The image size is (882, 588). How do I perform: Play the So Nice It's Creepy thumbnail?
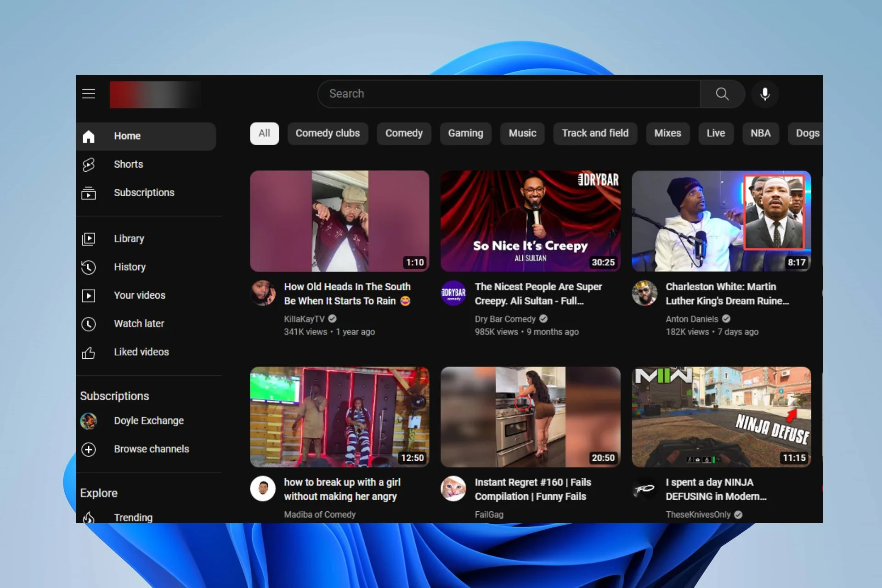tap(531, 221)
